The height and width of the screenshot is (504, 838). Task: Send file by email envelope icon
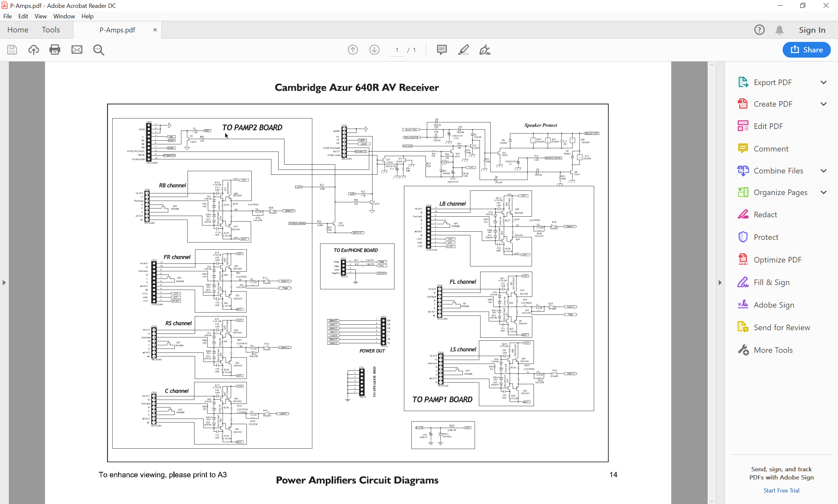(x=77, y=50)
